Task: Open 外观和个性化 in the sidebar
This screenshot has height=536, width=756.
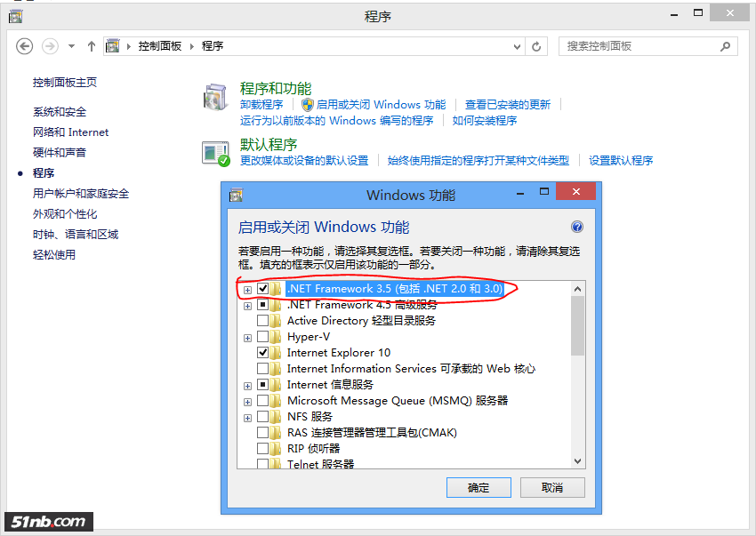Action: 65,213
